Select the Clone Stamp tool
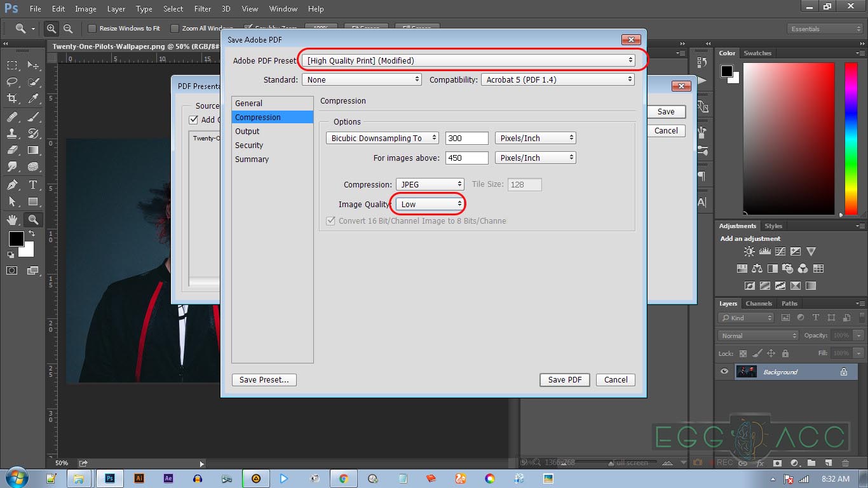Image resolution: width=868 pixels, height=488 pixels. coord(12,133)
